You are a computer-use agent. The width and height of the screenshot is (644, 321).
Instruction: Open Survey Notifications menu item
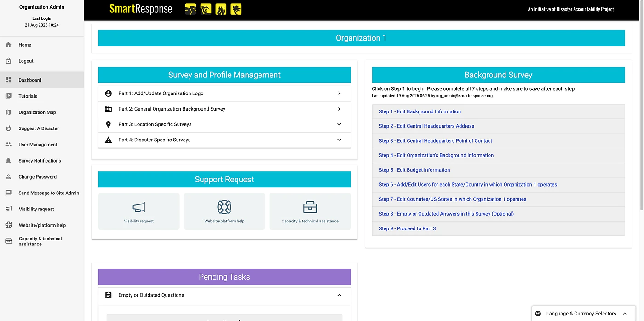pyautogui.click(x=40, y=161)
